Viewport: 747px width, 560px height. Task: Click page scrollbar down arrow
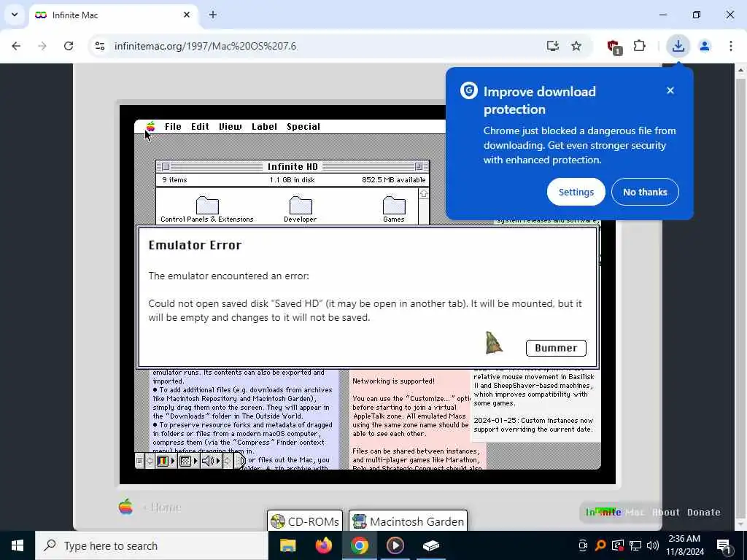point(741,525)
